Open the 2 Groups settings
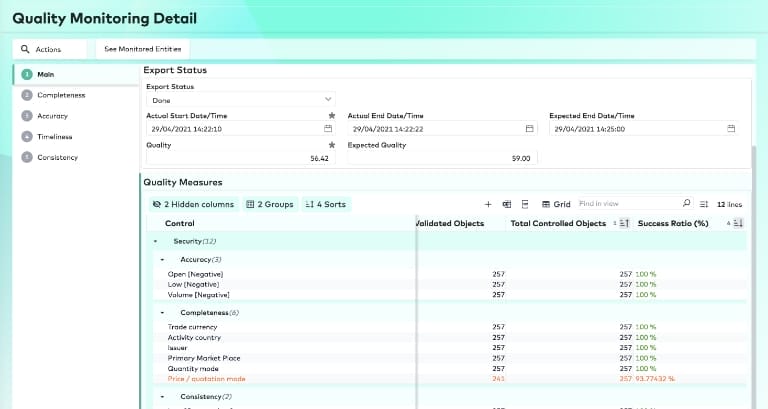This screenshot has width=768, height=409. tap(270, 204)
